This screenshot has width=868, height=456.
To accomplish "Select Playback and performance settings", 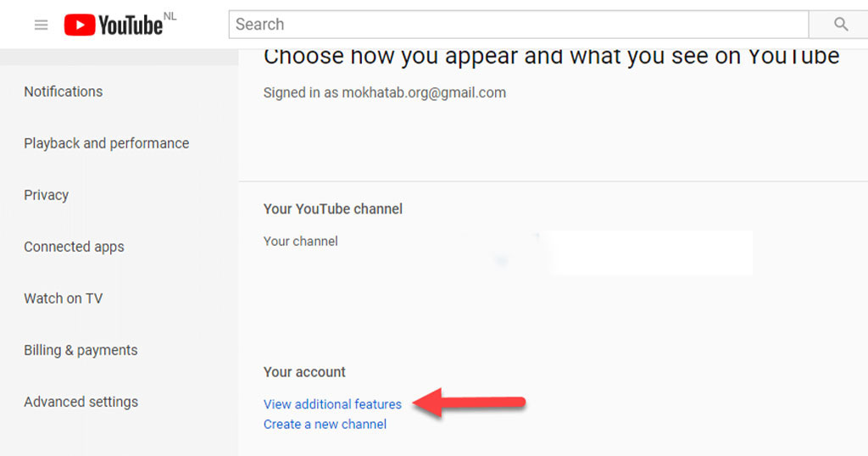I will coord(106,143).
